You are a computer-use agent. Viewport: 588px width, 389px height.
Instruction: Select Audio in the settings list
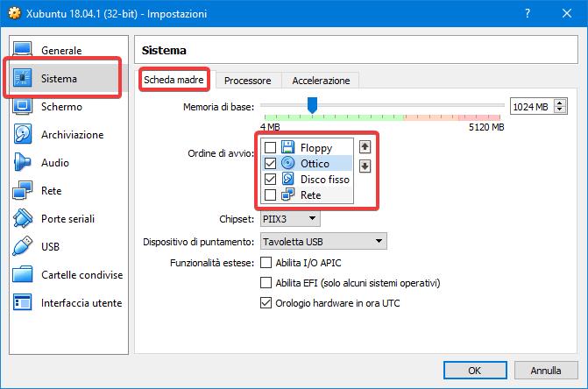[x=68, y=162]
